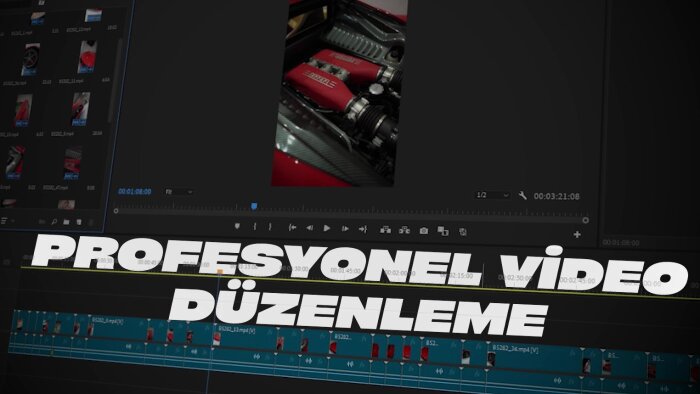Open Program monitor settings wrench
700x394 pixels.
point(522,195)
